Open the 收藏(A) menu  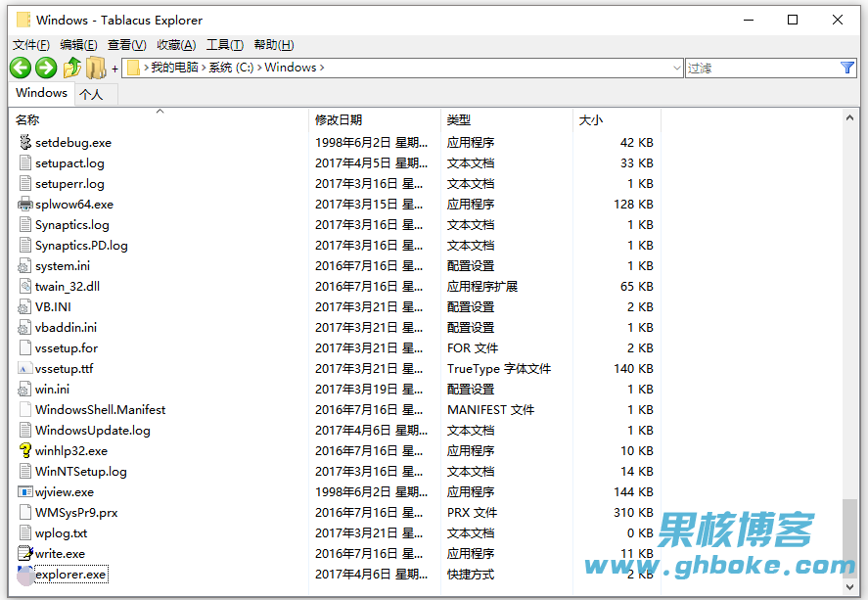point(176,45)
